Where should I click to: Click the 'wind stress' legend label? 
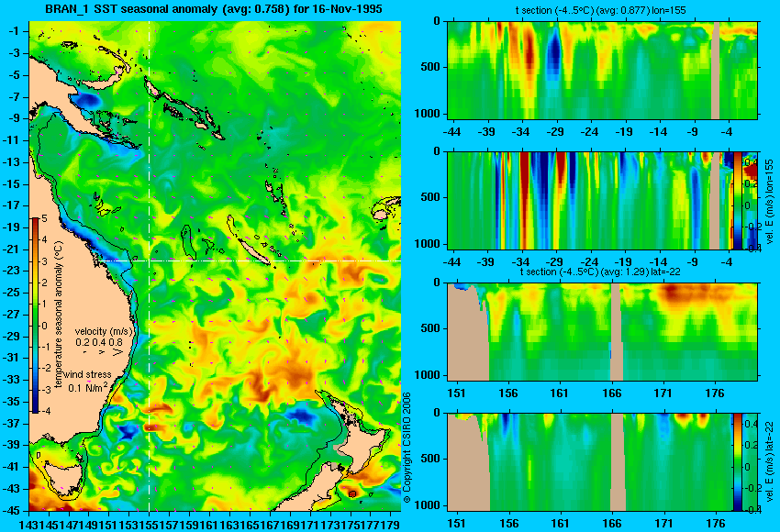[87, 374]
